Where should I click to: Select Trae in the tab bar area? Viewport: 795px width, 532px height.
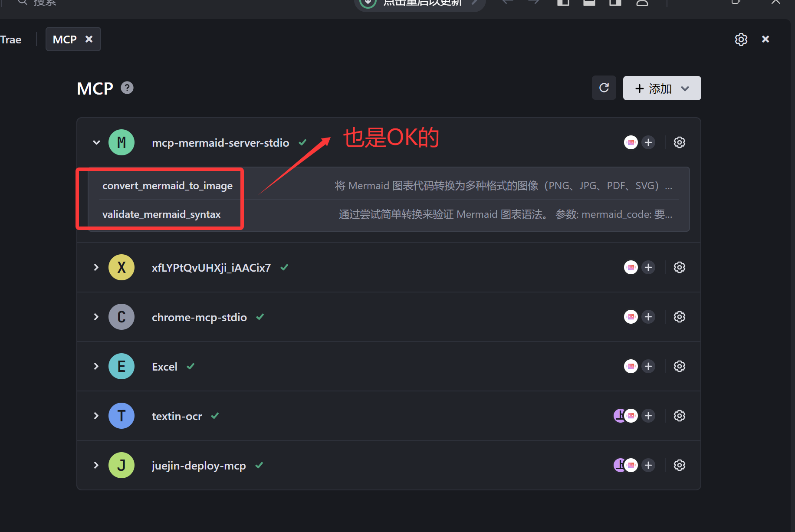click(x=11, y=39)
